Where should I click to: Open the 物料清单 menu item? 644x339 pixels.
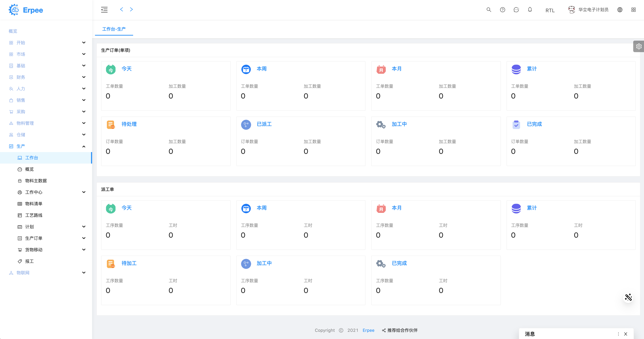click(x=34, y=204)
